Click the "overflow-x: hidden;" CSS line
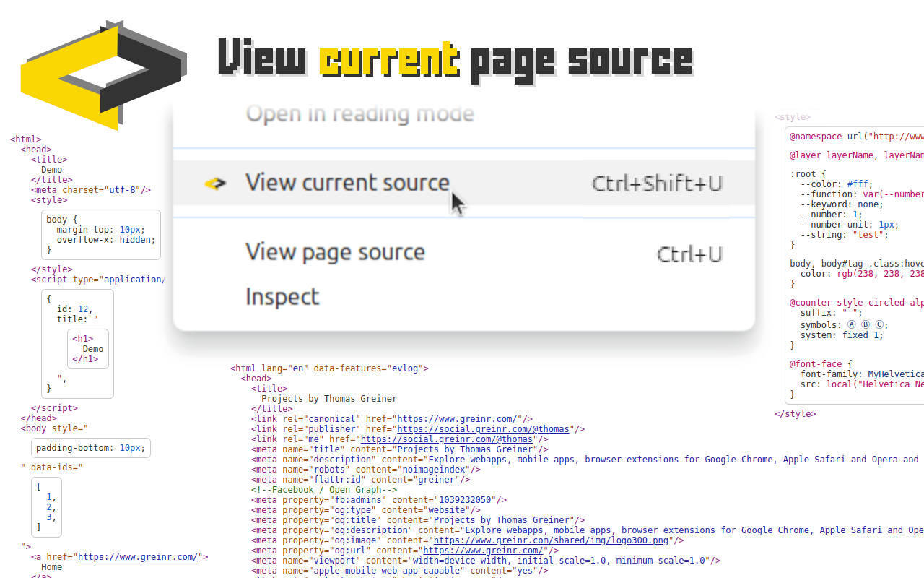 tap(106, 240)
